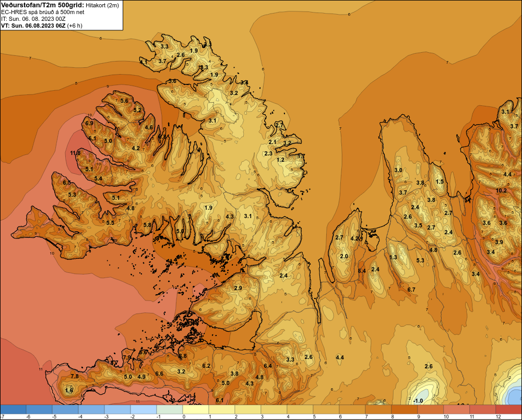Click the 6.2 temperature value
The height and width of the screenshot is (420, 522).
[x=206, y=366]
